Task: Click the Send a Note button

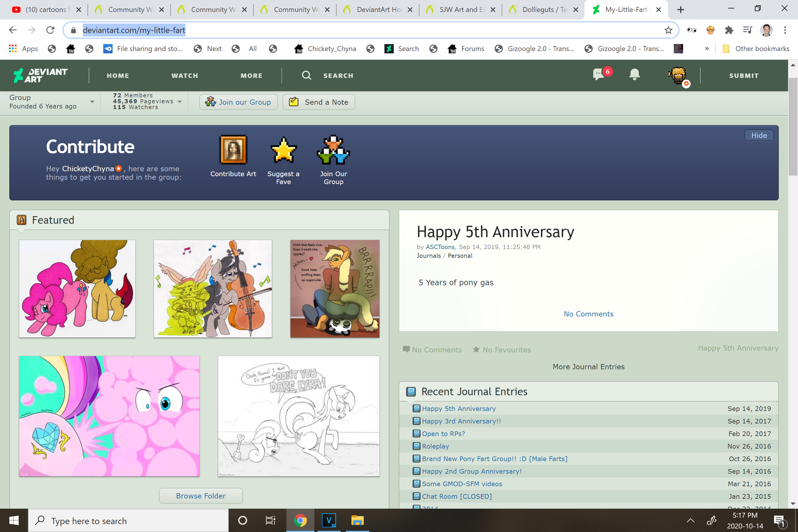Action: [318, 102]
